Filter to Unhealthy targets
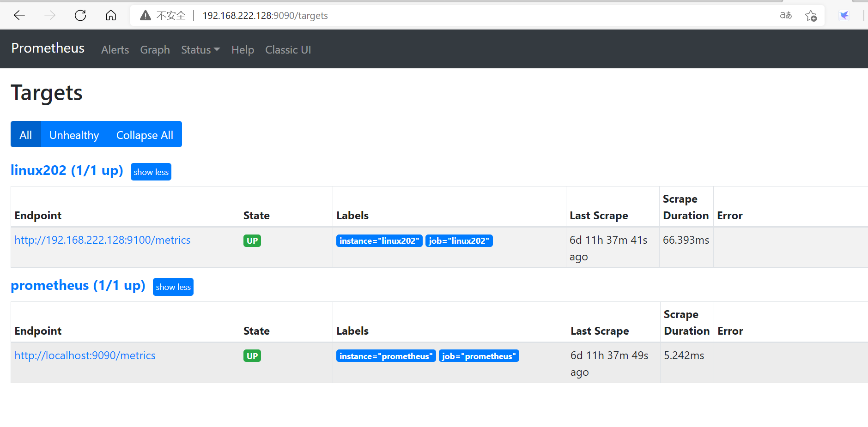868x427 pixels. pos(74,134)
